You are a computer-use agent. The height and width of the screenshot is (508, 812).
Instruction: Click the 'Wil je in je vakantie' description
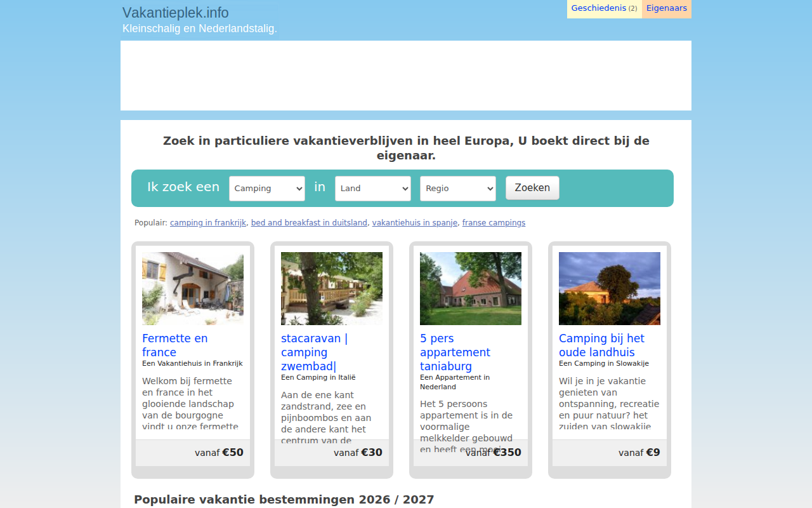point(609,404)
